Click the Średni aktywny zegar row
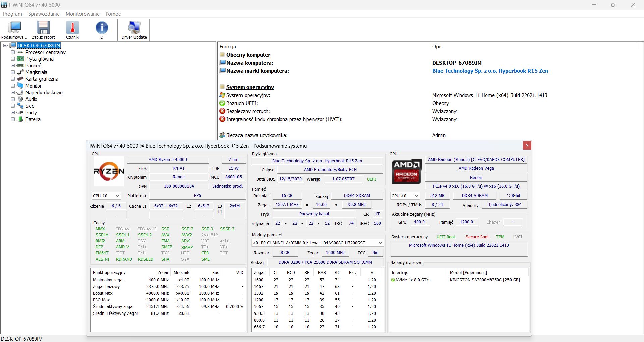Viewport: 644px width, 342px height. 168,307
